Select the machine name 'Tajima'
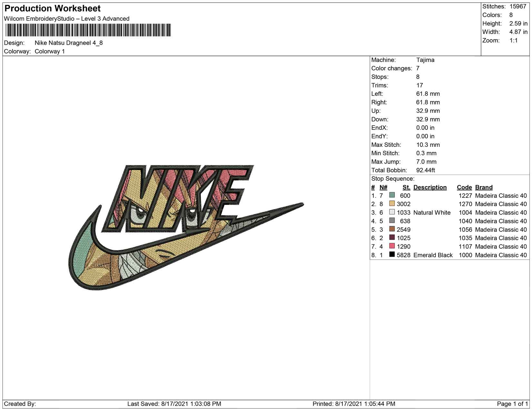Viewport: 532px width, 409px height. (425, 60)
